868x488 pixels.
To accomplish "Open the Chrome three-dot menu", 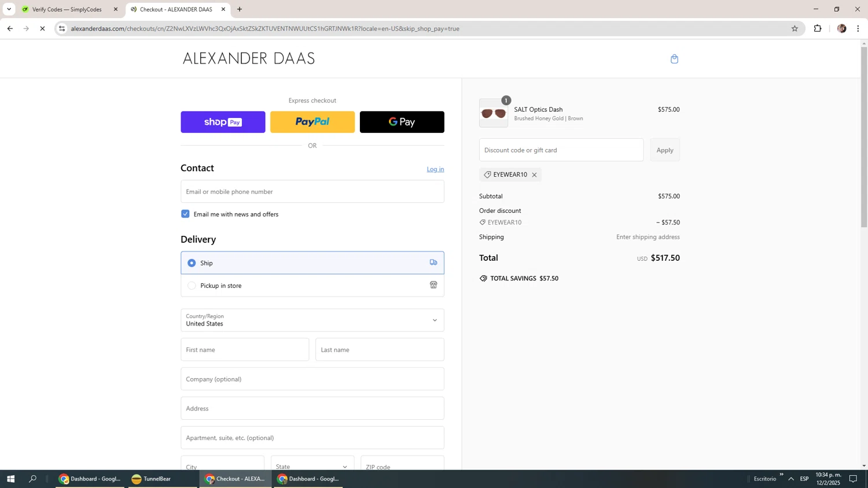I will click(x=858, y=28).
